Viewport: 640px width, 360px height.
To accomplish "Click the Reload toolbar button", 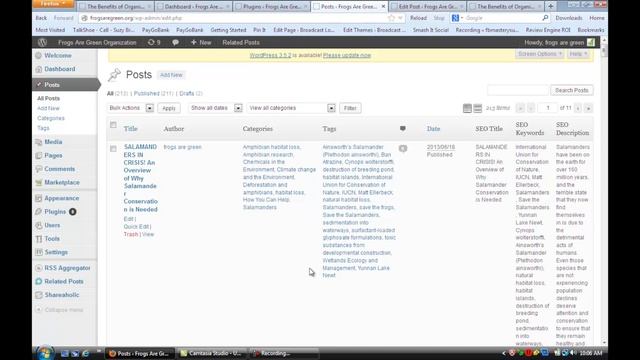I will (x=418, y=18).
